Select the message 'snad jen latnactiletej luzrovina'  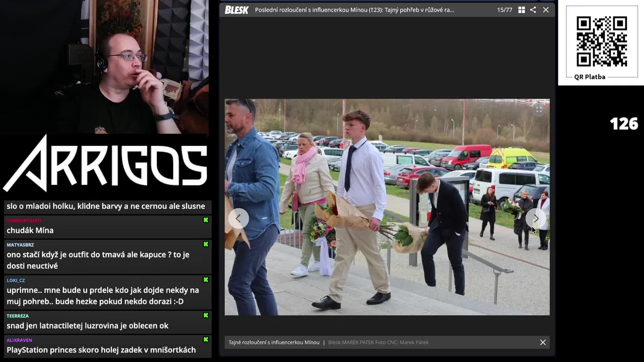click(88, 326)
